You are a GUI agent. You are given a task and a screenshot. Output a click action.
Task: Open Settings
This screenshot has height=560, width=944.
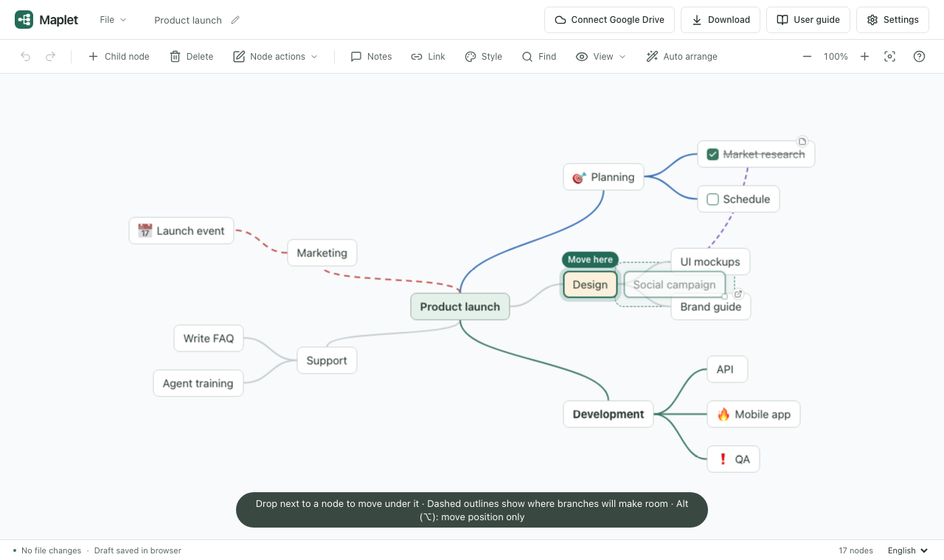tap(892, 20)
